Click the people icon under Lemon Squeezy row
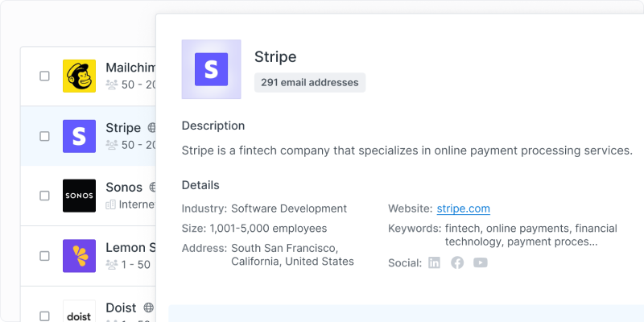 (x=112, y=265)
